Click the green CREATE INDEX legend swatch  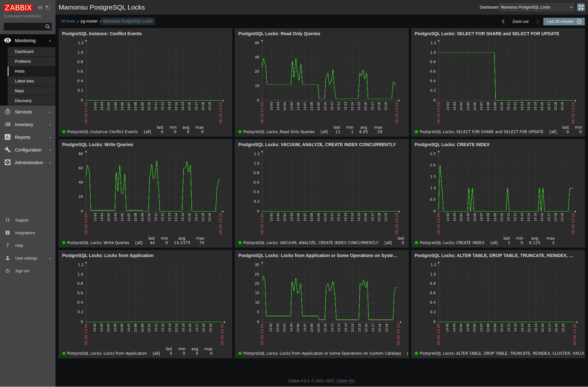pos(416,243)
